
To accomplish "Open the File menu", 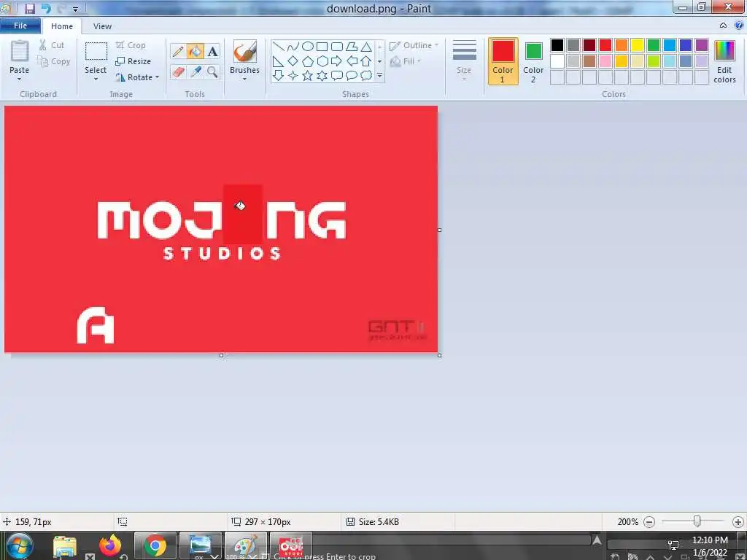I will (x=20, y=26).
